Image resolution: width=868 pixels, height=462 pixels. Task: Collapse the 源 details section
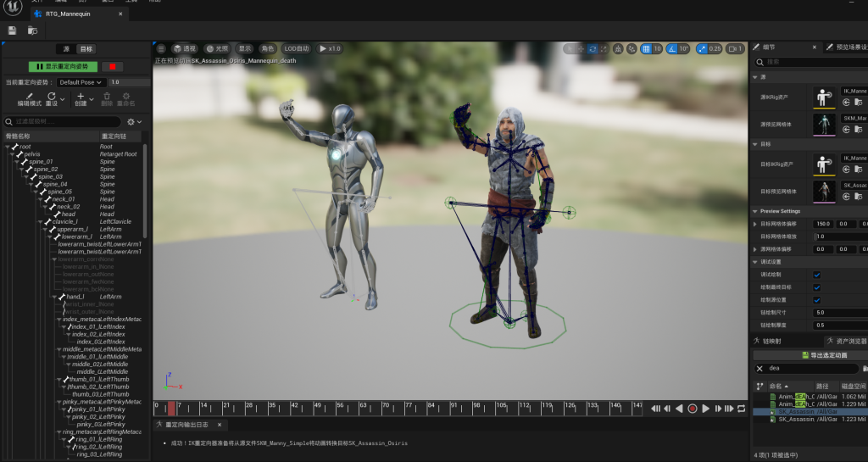[755, 77]
